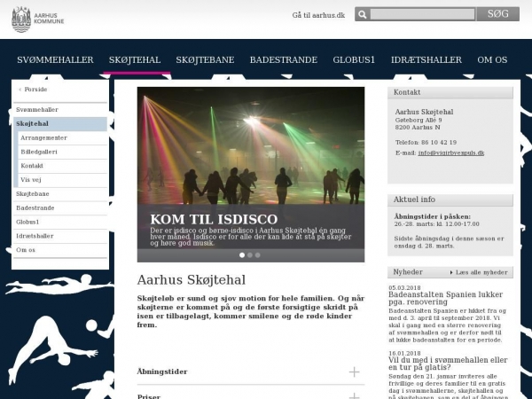Follow the 'Gå til aarhus.dk' link
532x399 pixels.
(x=317, y=15)
